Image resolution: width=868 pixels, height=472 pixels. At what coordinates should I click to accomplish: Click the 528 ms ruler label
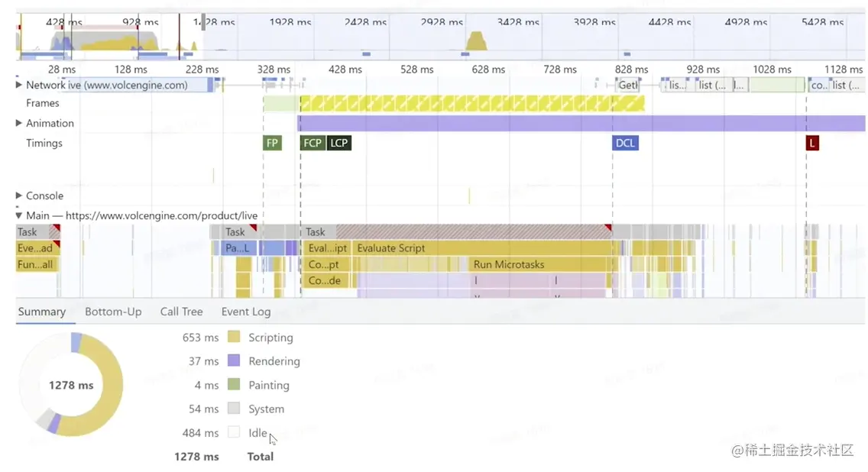(417, 70)
